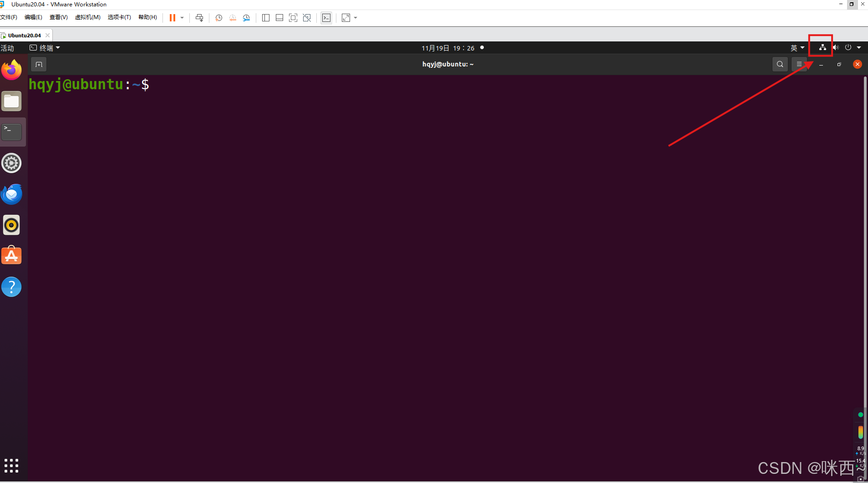Open the 活动 activities overview
Viewport: 868px width, 483px height.
(7, 48)
